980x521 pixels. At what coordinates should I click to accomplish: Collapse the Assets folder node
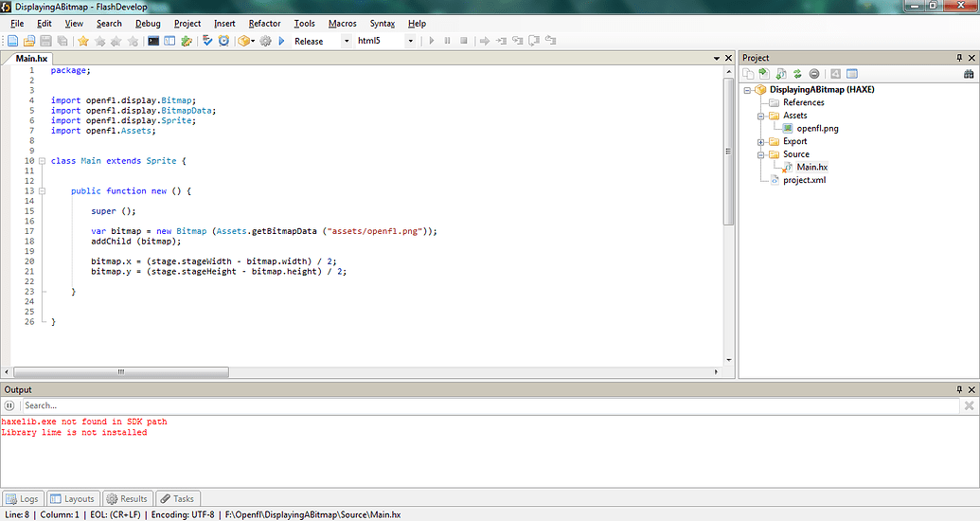tap(760, 117)
